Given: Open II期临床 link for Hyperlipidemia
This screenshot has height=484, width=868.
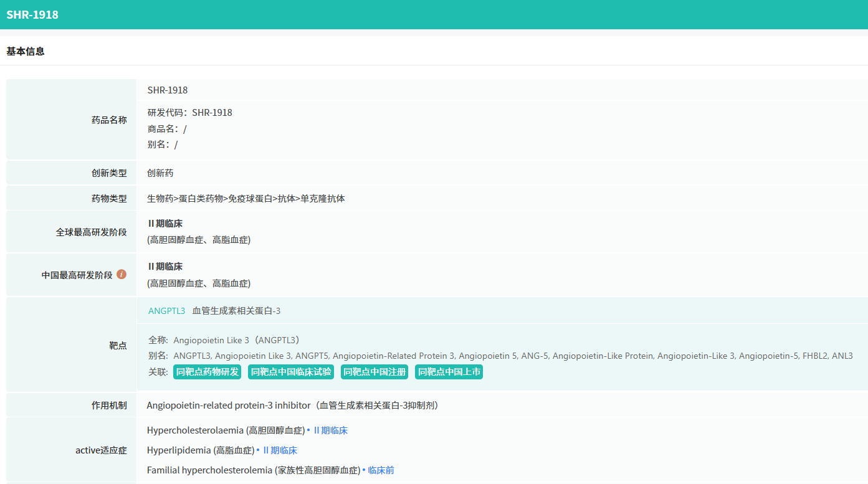Looking at the screenshot, I should point(280,450).
